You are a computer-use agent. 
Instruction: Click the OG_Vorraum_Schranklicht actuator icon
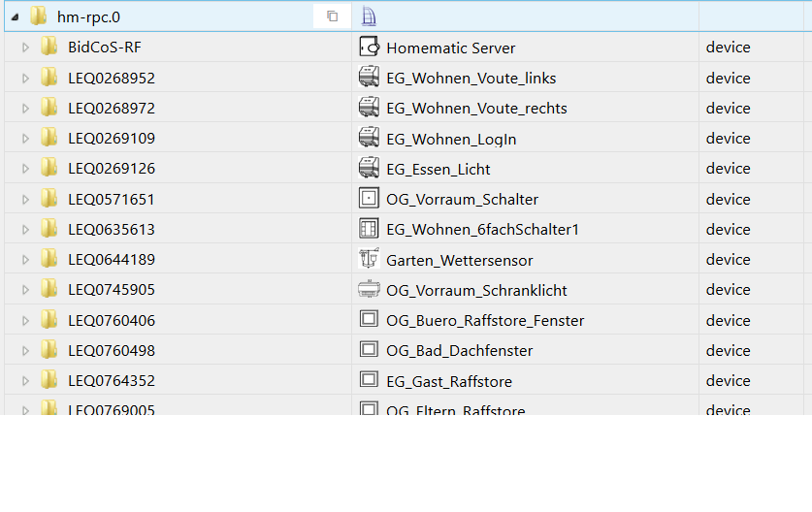369,289
